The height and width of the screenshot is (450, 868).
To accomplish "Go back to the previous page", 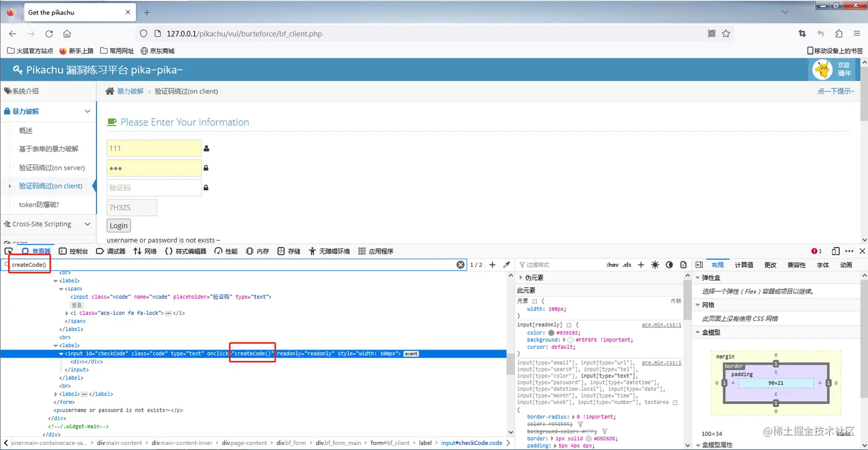I will pos(13,33).
